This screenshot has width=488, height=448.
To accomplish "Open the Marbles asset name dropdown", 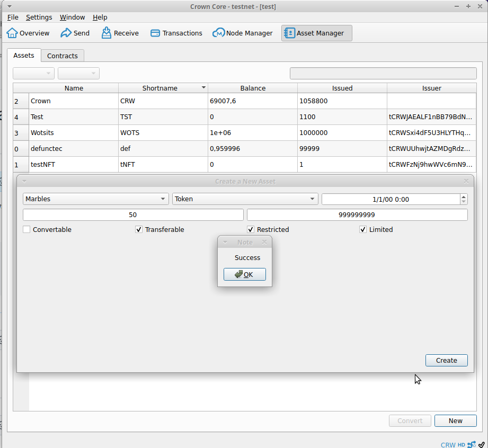I will [163, 199].
